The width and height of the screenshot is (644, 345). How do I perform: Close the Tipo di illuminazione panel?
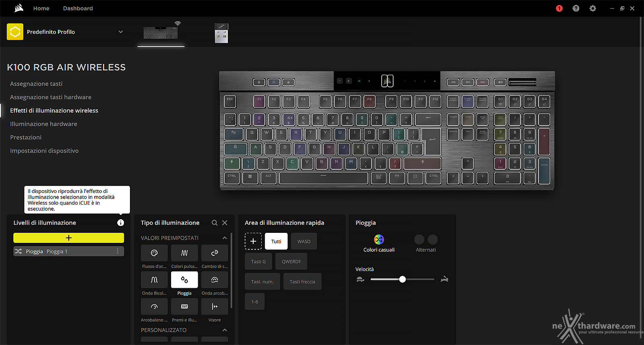pyautogui.click(x=225, y=223)
